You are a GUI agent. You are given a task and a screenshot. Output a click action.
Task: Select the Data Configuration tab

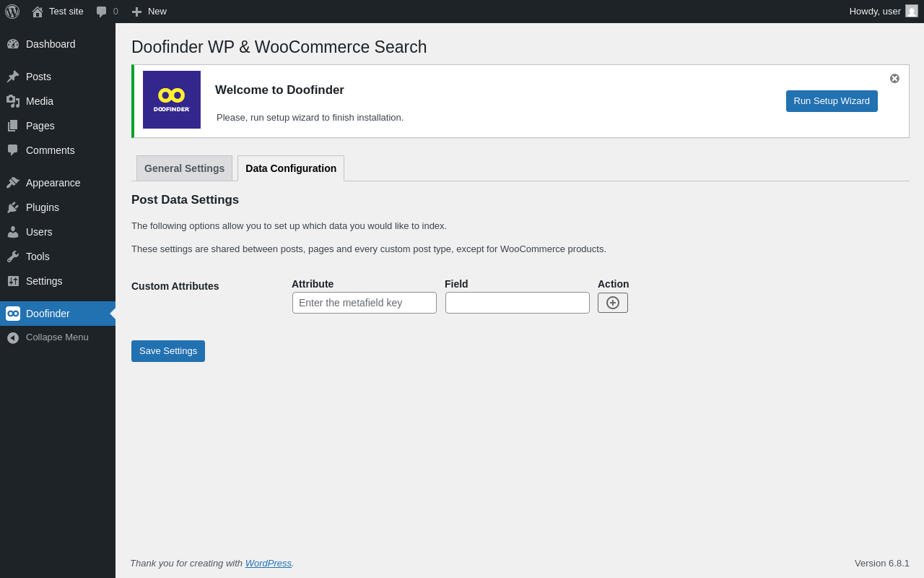[291, 168]
